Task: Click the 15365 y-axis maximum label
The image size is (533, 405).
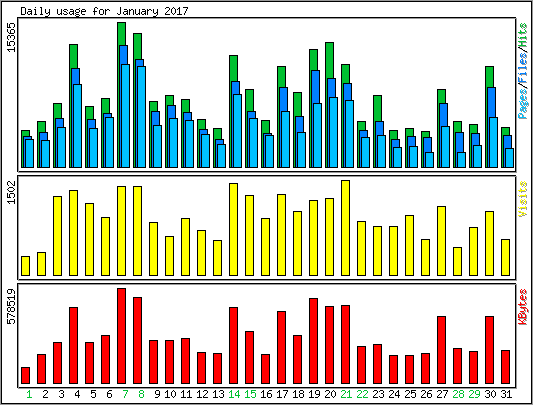Action: pyautogui.click(x=12, y=37)
